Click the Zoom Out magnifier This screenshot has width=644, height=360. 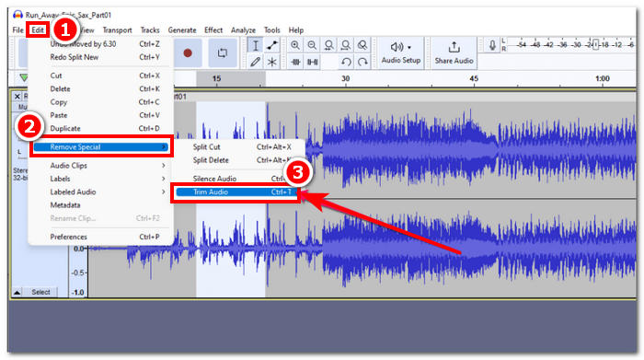click(x=312, y=45)
